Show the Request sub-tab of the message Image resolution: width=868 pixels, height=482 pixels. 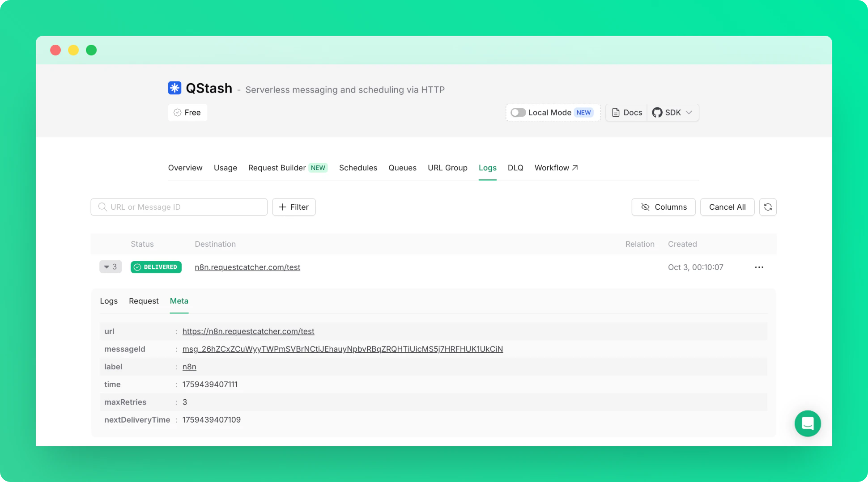point(144,301)
